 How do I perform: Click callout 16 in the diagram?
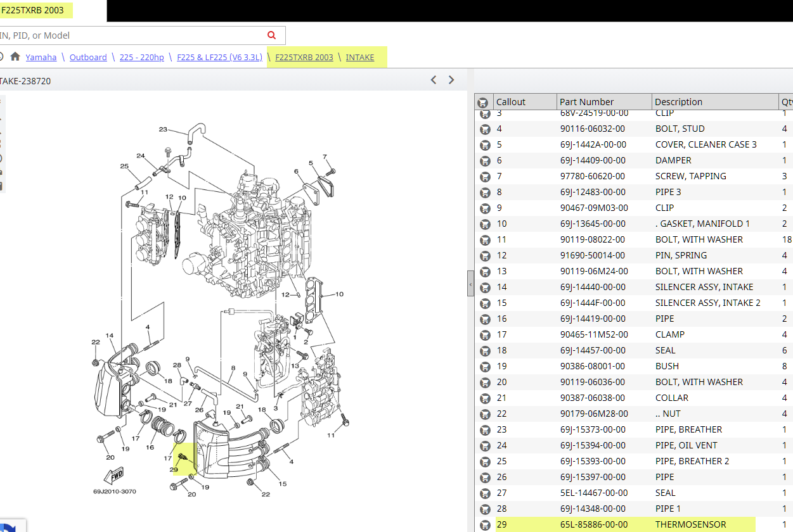pyautogui.click(x=150, y=447)
